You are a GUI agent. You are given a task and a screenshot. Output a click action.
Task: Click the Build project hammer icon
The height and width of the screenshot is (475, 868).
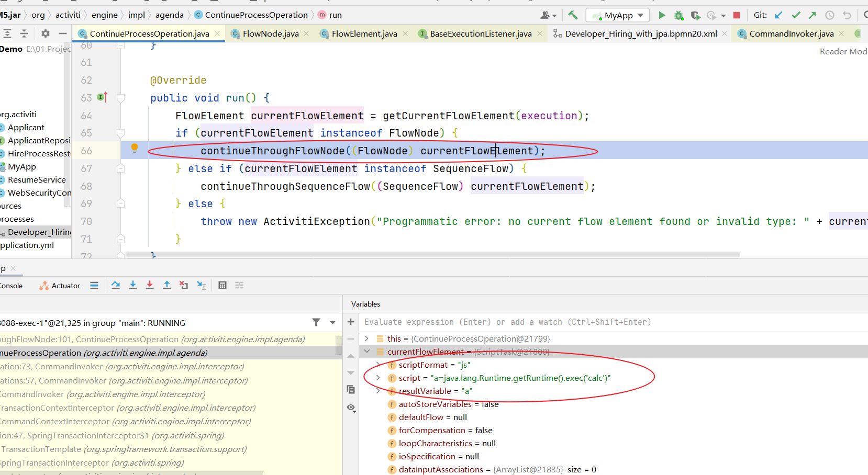pos(573,15)
